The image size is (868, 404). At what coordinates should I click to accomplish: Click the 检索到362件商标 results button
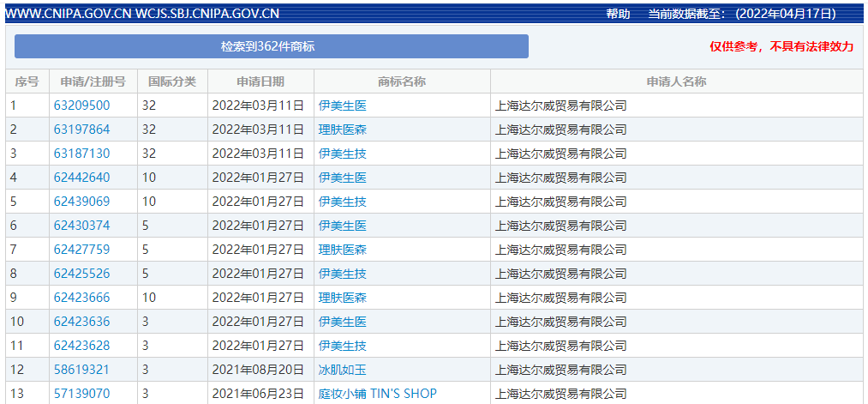point(272,46)
